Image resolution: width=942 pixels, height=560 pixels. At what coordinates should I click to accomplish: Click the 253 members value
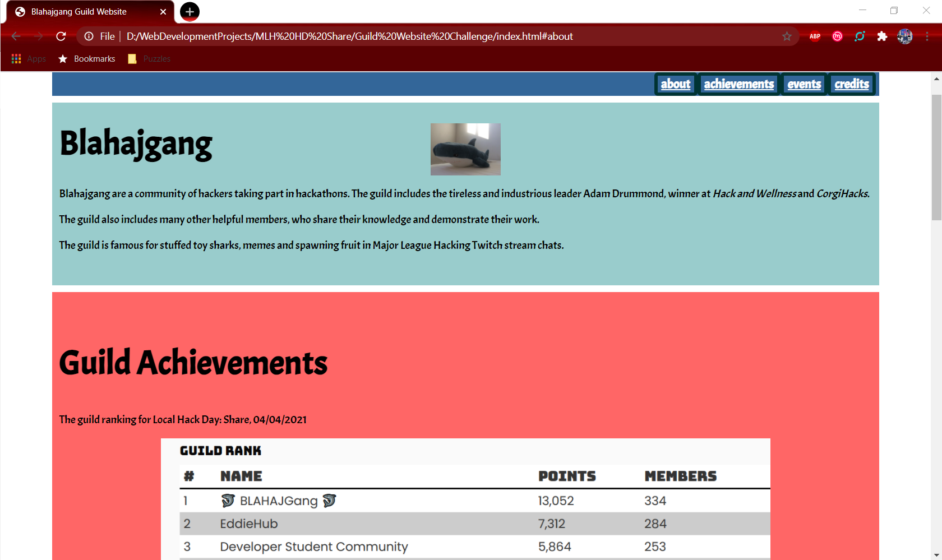[655, 547]
